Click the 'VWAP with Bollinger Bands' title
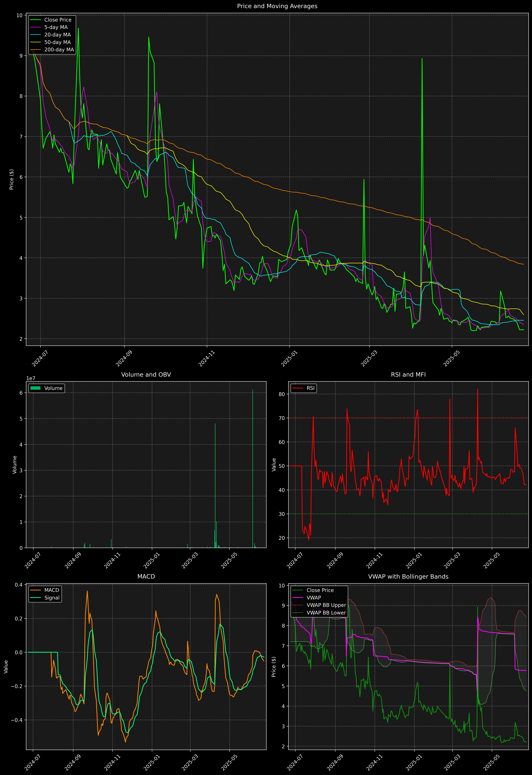The width and height of the screenshot is (532, 775). point(408,577)
